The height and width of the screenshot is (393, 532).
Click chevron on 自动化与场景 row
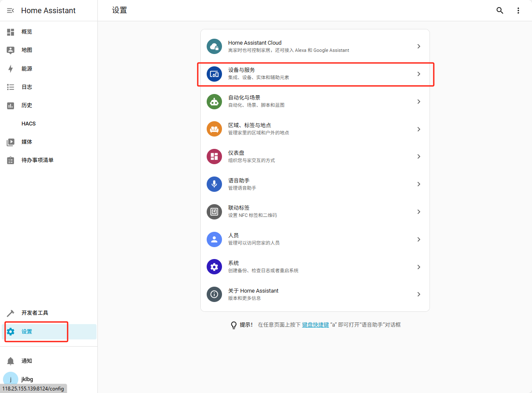point(419,102)
